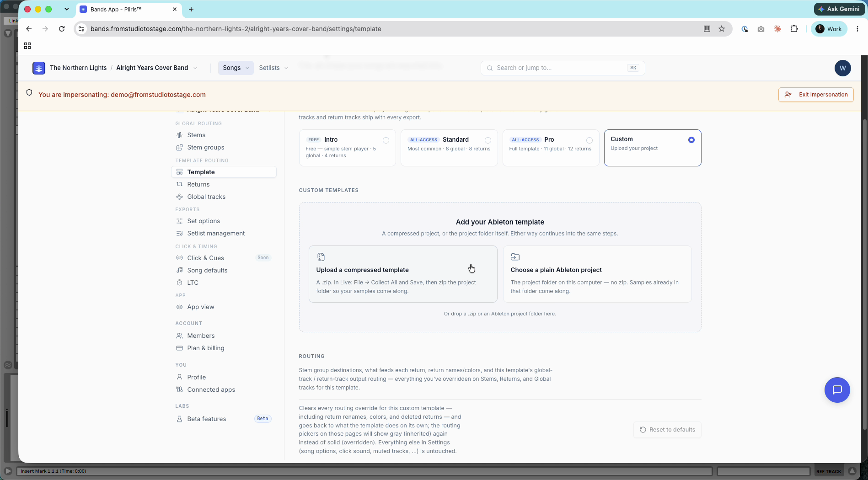Click the browser address bar URL
The width and height of the screenshot is (868, 480).
click(x=236, y=29)
